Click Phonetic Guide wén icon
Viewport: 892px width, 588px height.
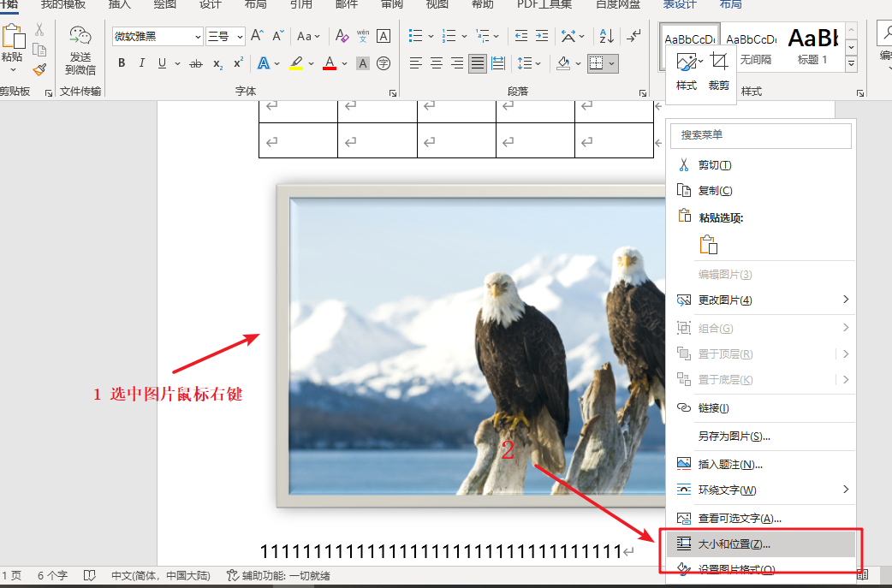[363, 37]
